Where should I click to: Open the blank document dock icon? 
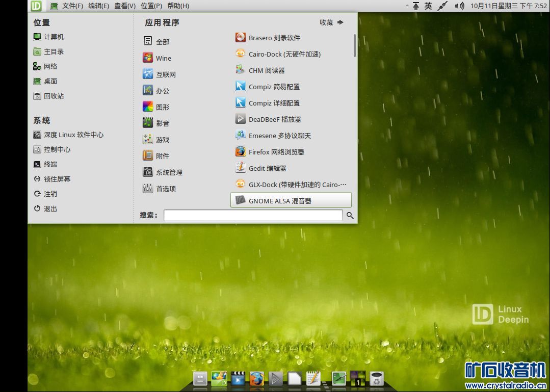294,379
